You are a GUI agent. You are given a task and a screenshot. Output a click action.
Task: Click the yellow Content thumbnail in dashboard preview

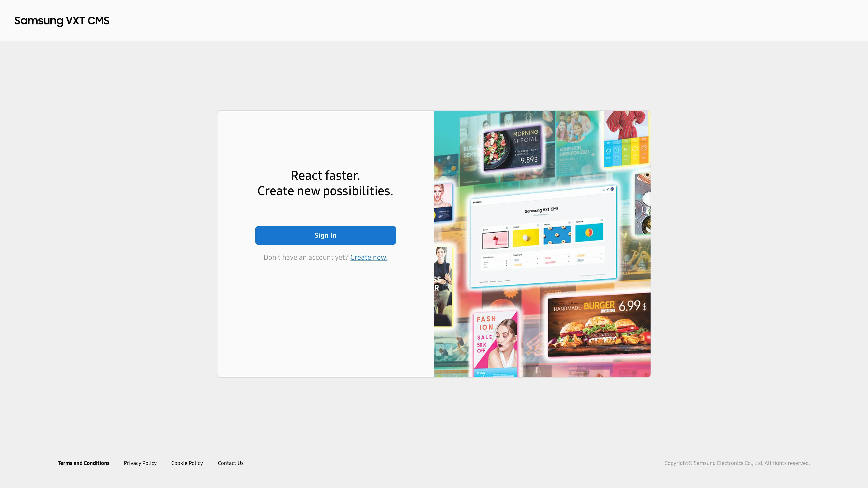(526, 237)
